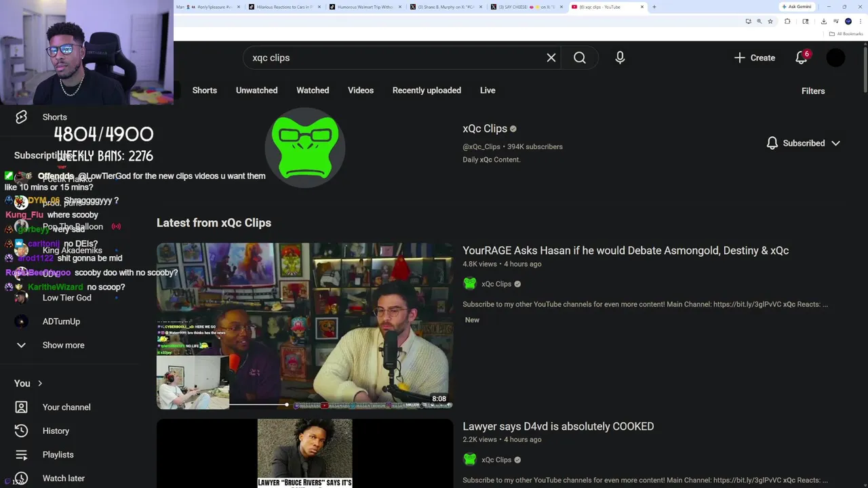Open the notifications bell with 6 badge
The width and height of the screenshot is (868, 488).
pyautogui.click(x=802, y=58)
